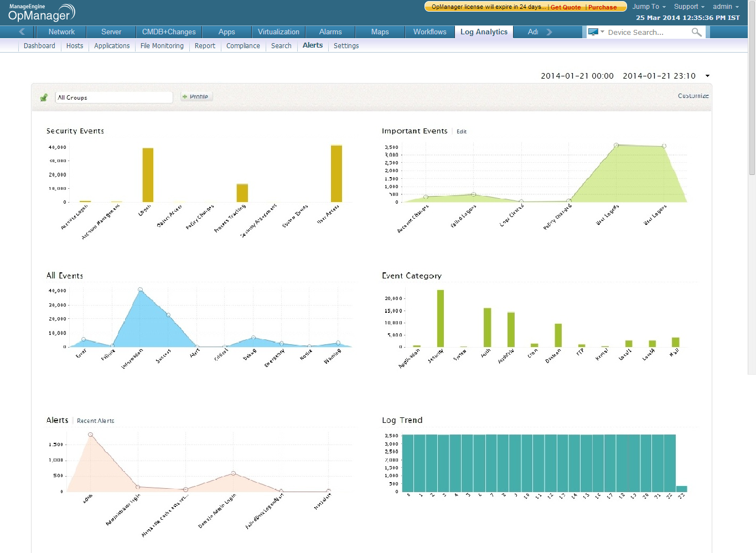Focus the Device Search input field
Viewport: 756px width, 553px height.
[x=648, y=33]
